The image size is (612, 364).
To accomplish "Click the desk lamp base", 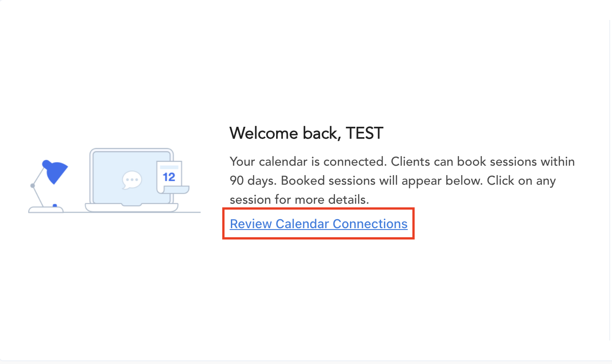I will click(46, 209).
